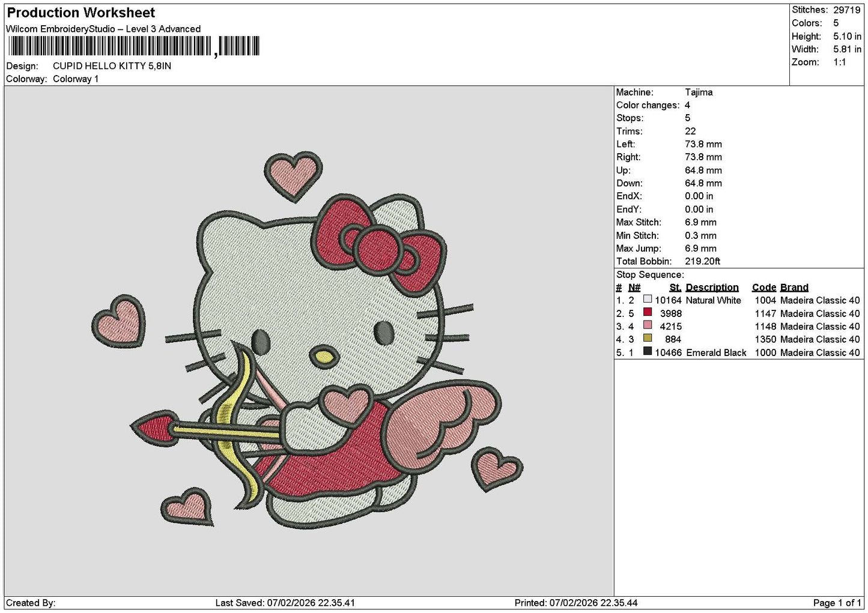Click the Max Stitch value '6.9 mm'
Screen dimensions: 868x613
(700, 223)
